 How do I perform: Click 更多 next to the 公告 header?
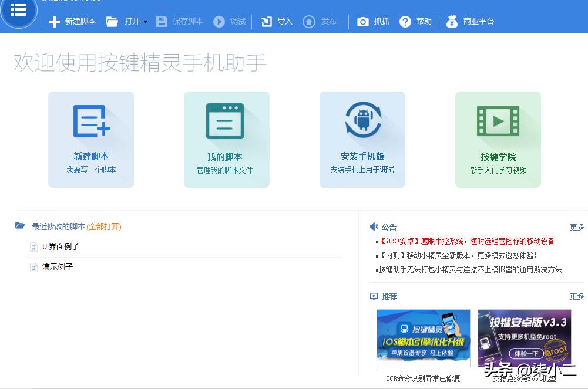[x=577, y=227]
